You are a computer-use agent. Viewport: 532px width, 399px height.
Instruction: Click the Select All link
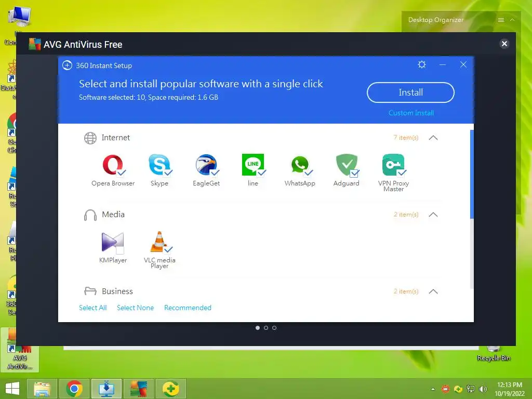click(92, 308)
